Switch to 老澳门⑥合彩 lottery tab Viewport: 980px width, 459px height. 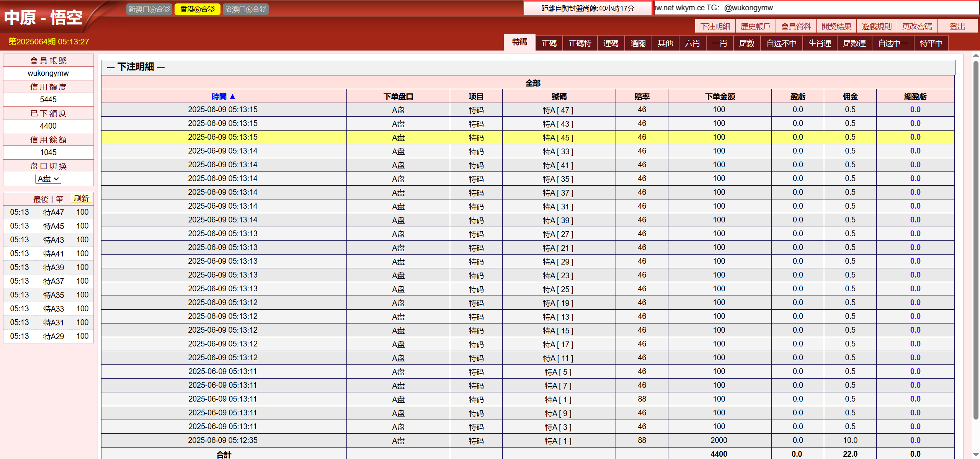[x=245, y=9]
